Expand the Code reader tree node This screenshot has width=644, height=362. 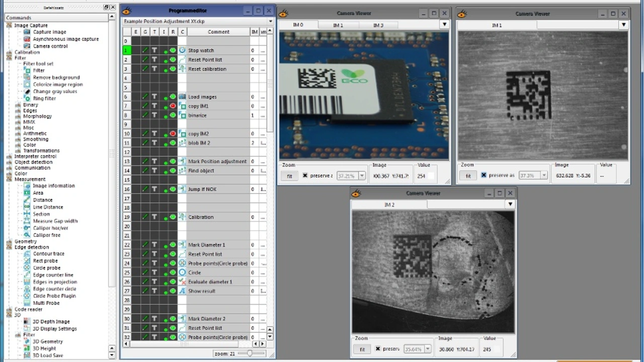9,310
